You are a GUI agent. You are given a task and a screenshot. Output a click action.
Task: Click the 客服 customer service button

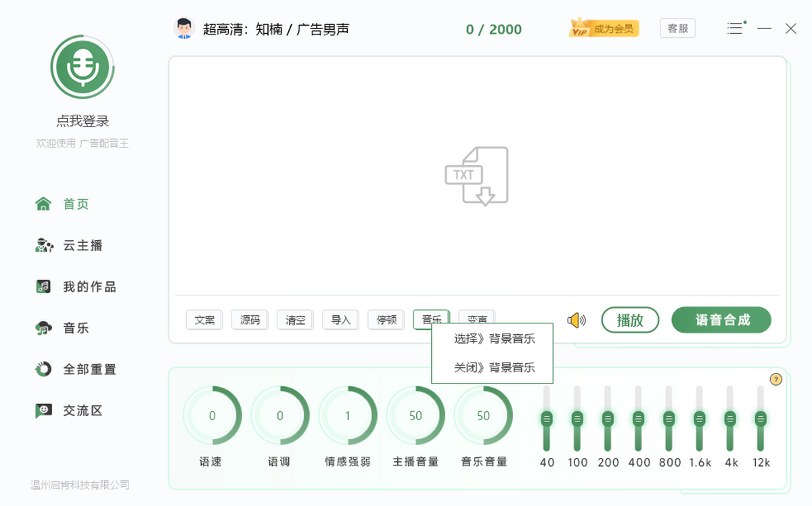click(x=677, y=28)
